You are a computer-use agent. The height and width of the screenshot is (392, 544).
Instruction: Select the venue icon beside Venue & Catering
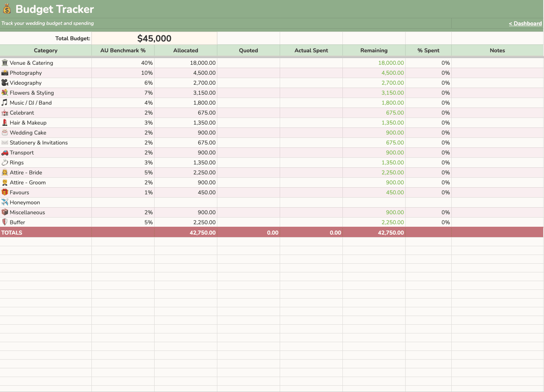[x=5, y=63]
